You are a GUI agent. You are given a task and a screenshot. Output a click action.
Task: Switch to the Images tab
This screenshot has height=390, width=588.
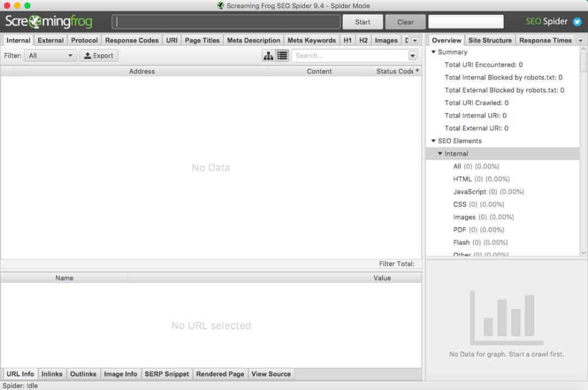(386, 40)
